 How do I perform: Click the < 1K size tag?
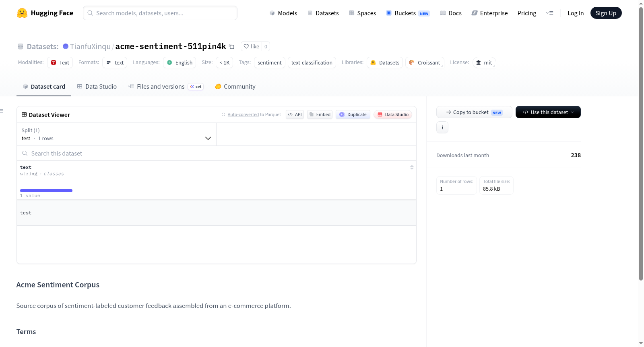pyautogui.click(x=225, y=62)
